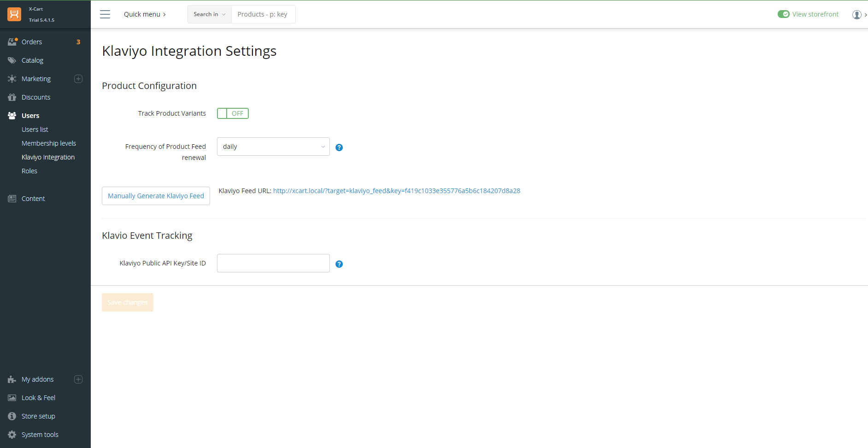Viewport: 868px width, 448px height.
Task: Click the Discounts gift icon
Action: (x=12, y=97)
